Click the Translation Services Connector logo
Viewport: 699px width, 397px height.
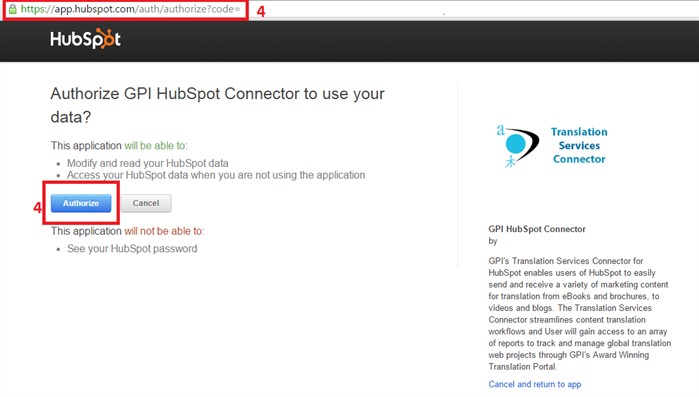click(x=552, y=146)
